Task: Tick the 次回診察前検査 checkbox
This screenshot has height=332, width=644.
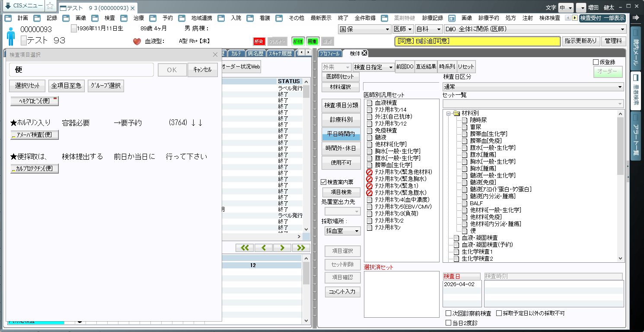Action: (448, 313)
